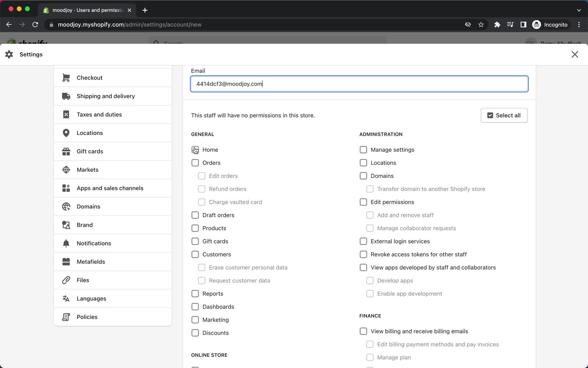Viewport: 588px width, 368px height.
Task: Click the Apps and sales channels icon
Action: (66, 188)
